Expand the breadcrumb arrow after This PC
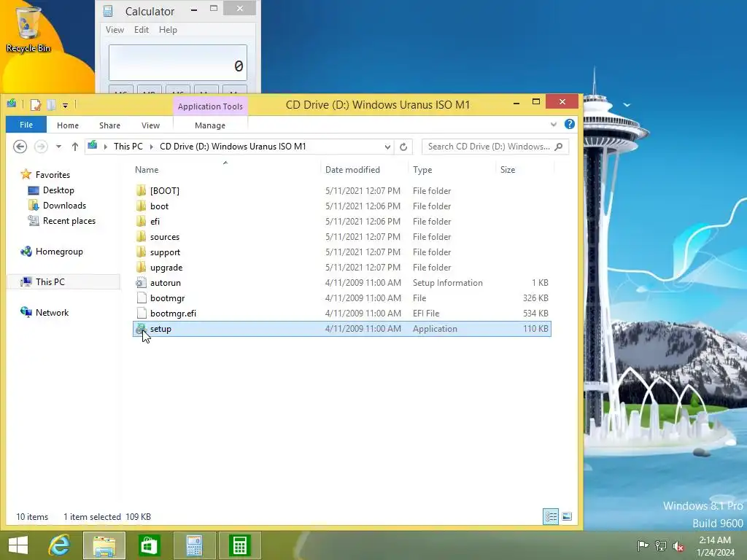 pyautogui.click(x=152, y=147)
